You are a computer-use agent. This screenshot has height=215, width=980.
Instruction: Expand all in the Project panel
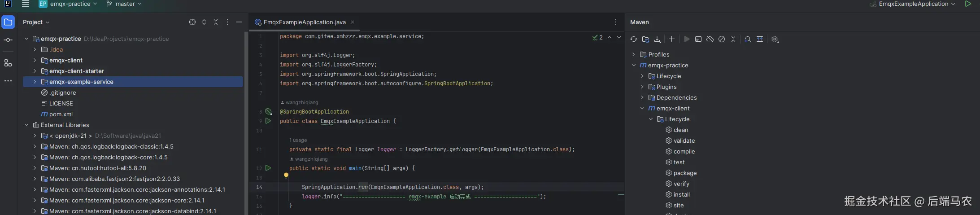point(204,22)
